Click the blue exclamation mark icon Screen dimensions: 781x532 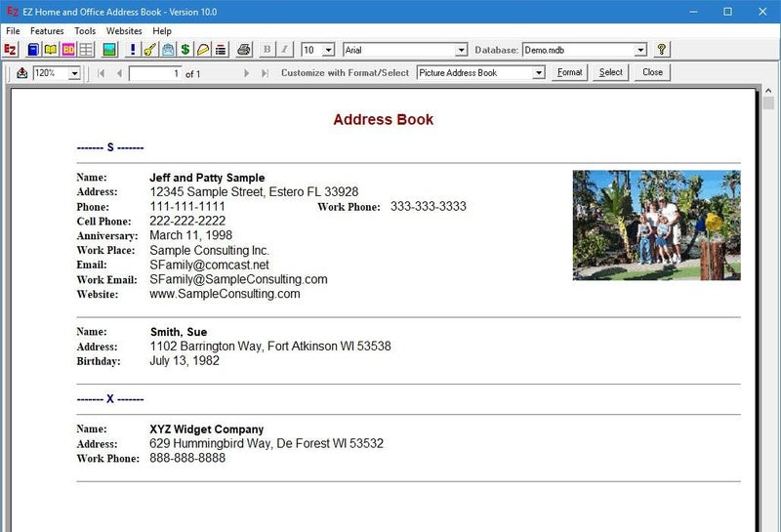(133, 50)
